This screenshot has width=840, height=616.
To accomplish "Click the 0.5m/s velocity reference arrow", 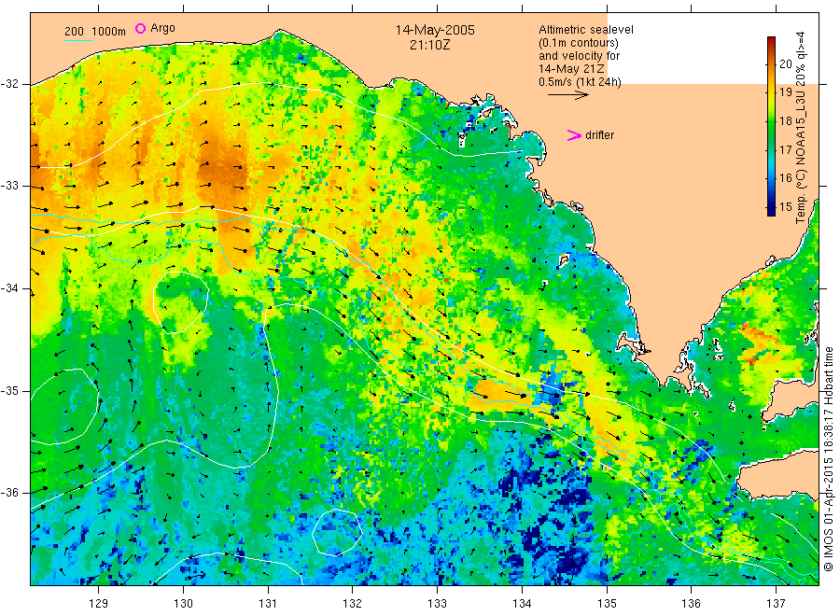I will (x=567, y=95).
